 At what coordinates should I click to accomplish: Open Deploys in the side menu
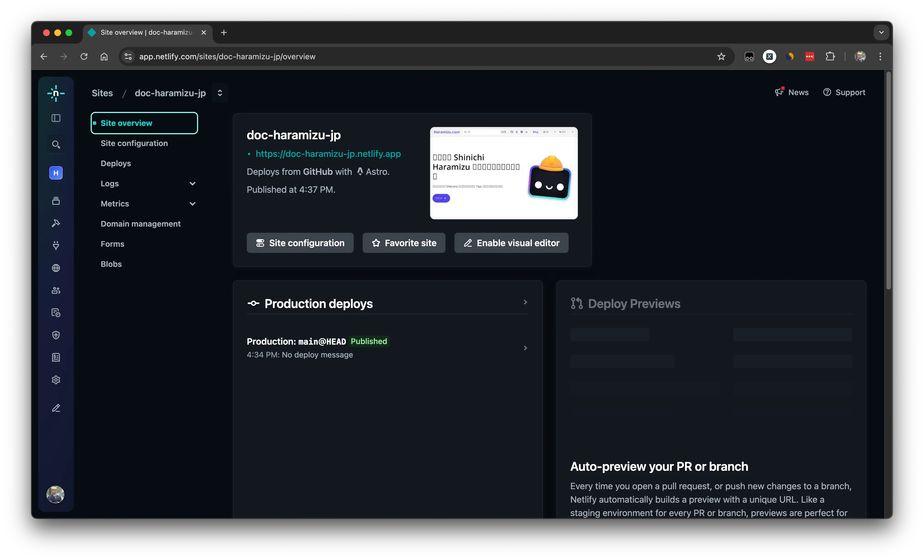[x=116, y=163]
